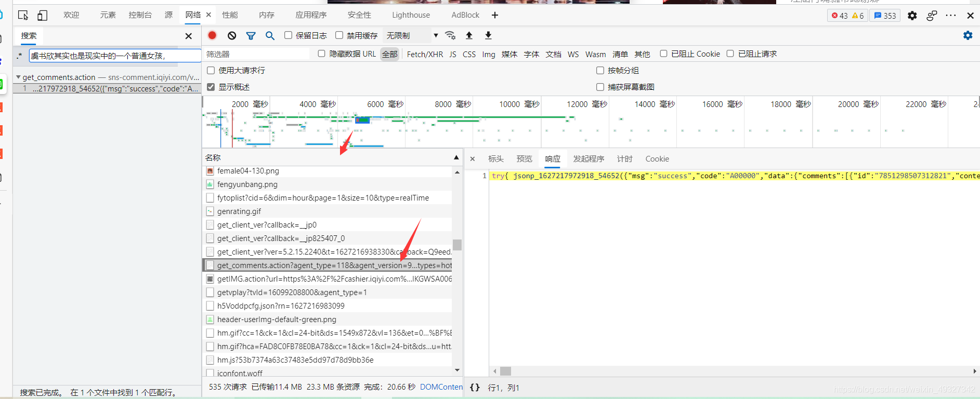Toggle regular expression search button
Screen dimensions: 980x399
coord(20,56)
